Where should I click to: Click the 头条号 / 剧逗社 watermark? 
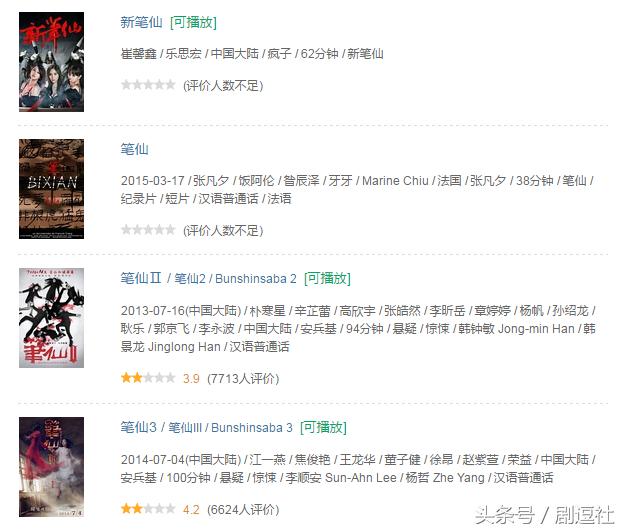click(x=545, y=515)
